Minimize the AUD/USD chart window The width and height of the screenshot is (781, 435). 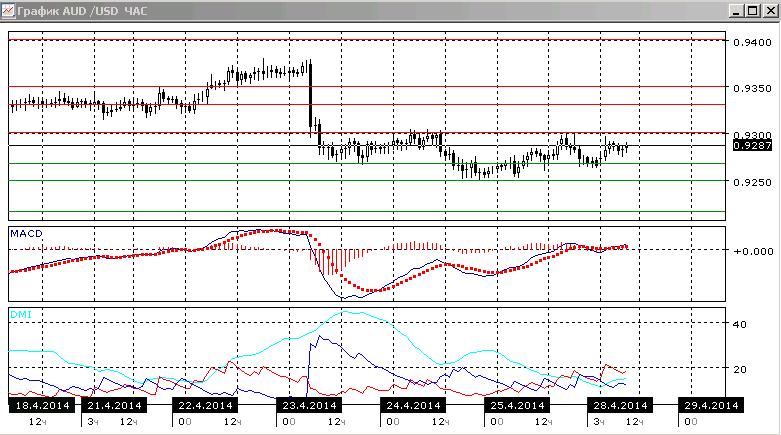coord(737,10)
